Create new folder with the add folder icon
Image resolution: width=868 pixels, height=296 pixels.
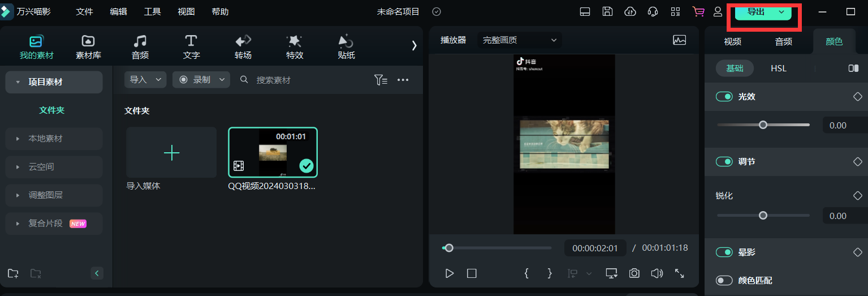click(x=13, y=274)
